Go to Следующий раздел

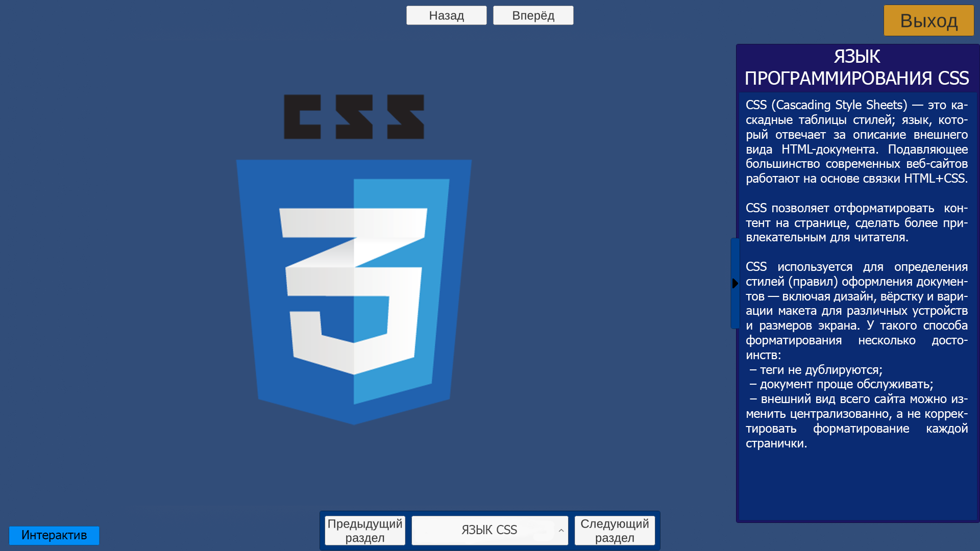pos(615,531)
